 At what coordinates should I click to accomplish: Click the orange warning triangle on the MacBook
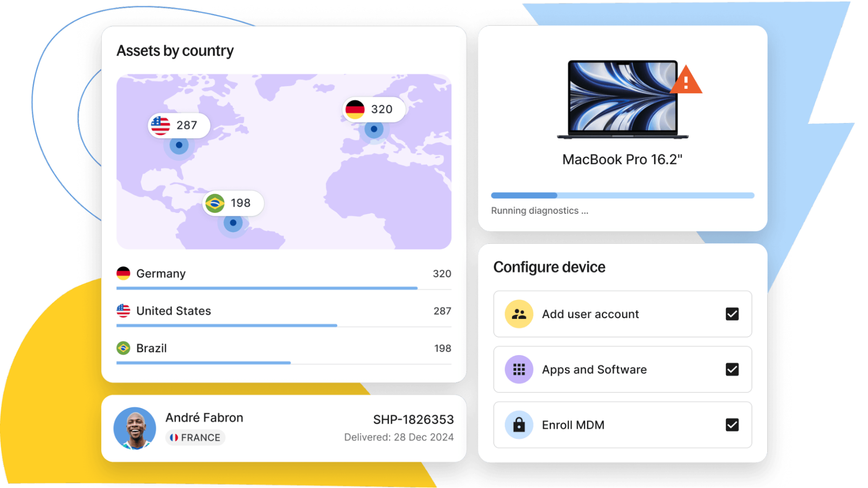click(x=686, y=80)
